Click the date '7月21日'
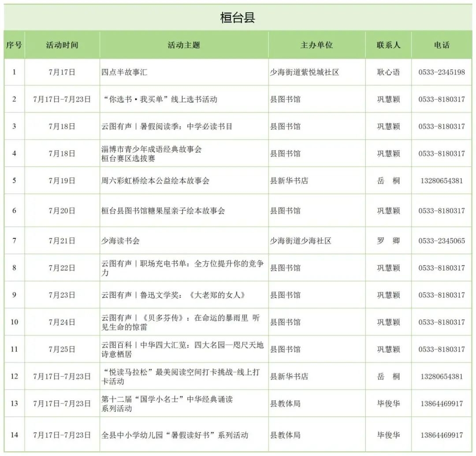476x456 pixels. point(62,241)
